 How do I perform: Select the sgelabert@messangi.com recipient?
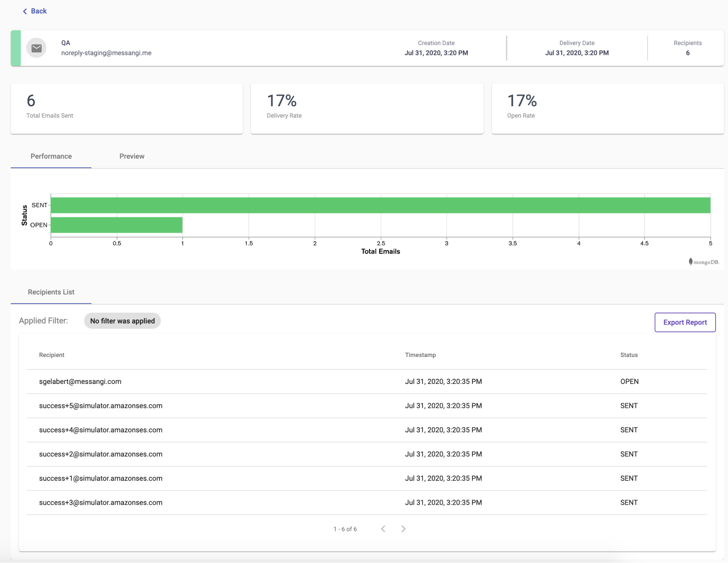[80, 381]
